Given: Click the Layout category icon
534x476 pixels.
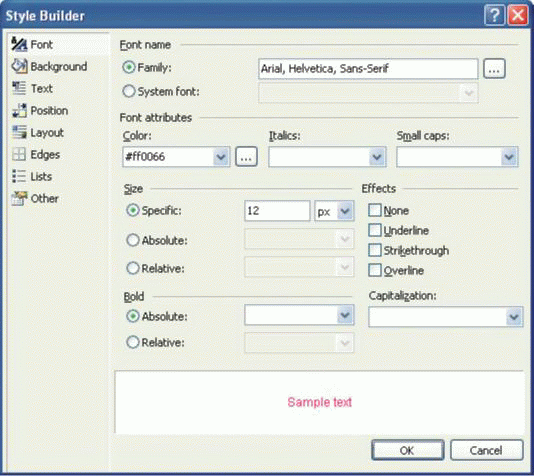Looking at the screenshot, I should [x=19, y=132].
